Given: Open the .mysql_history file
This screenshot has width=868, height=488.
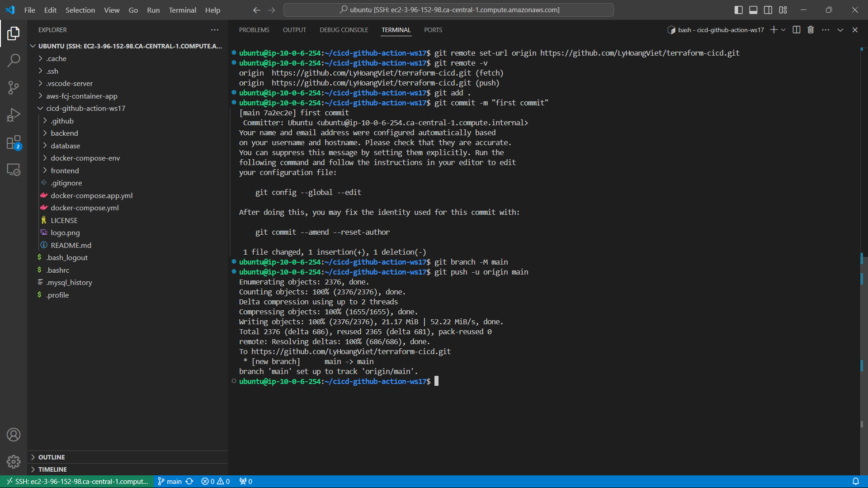Looking at the screenshot, I should [x=127, y=283].
